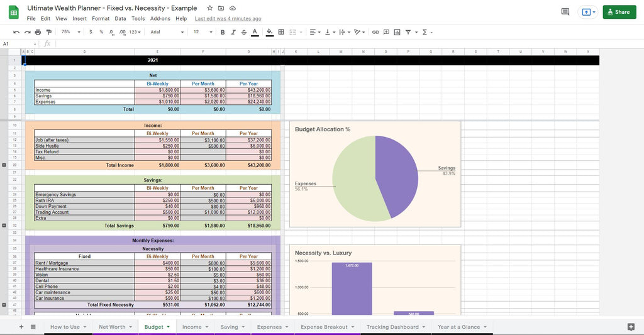Click the merge cells icon
Image resolution: width=644 pixels, height=335 pixels.
pos(293,32)
